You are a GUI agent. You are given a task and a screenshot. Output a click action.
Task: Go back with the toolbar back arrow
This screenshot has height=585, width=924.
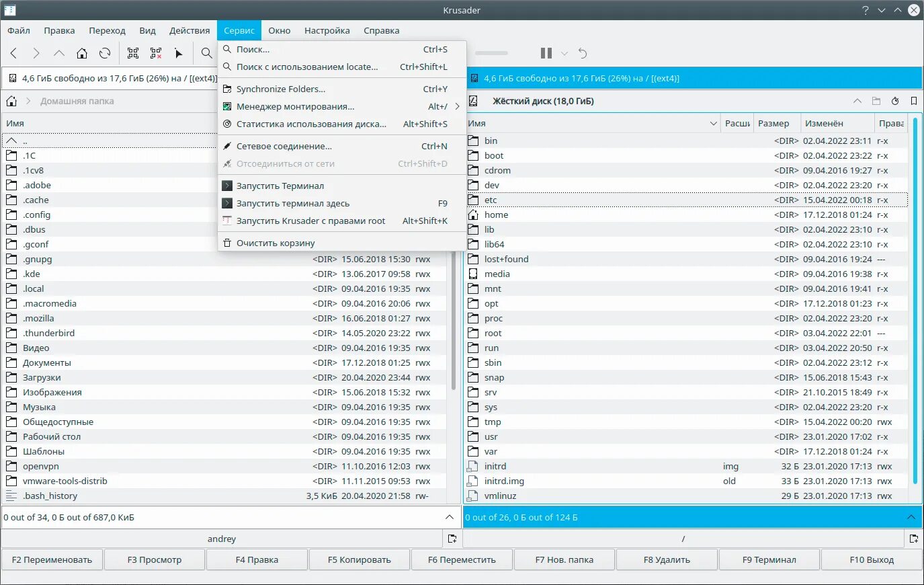pos(13,53)
